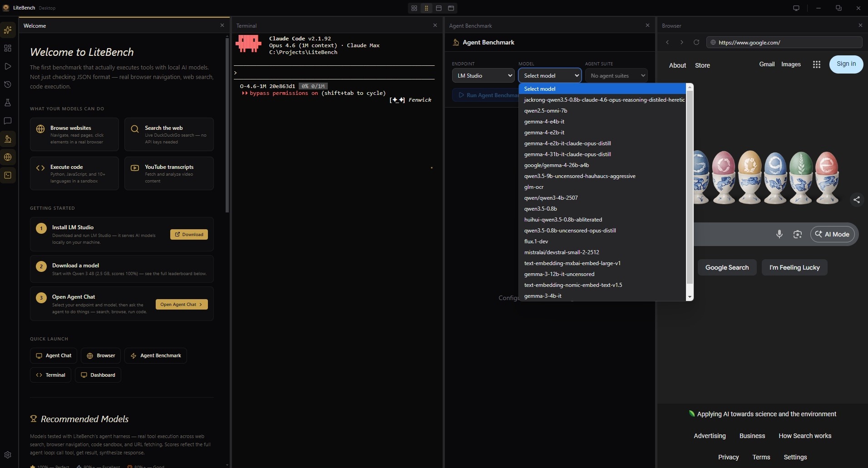Go back in the Browser panel
This screenshot has width=868, height=468.
[667, 42]
